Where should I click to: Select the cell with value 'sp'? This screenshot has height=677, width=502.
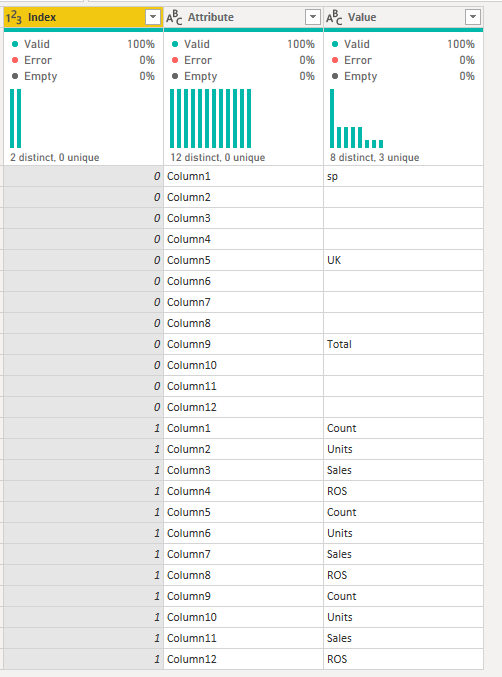pos(404,176)
